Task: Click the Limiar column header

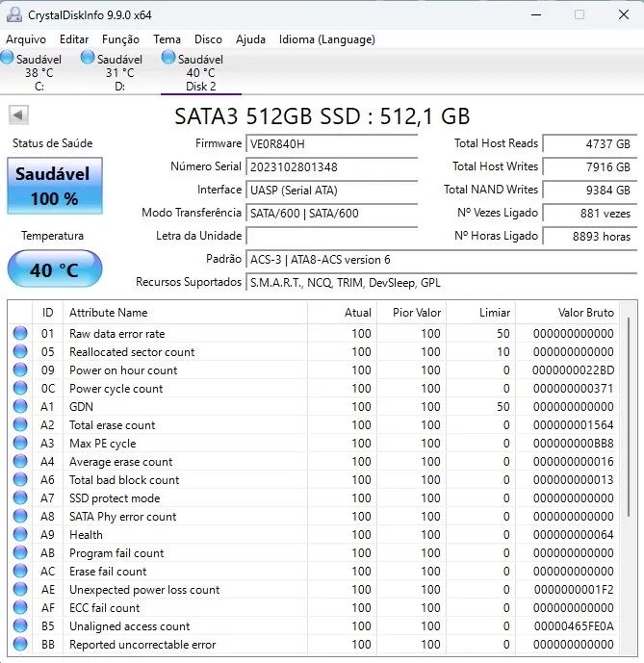Action: coord(480,313)
